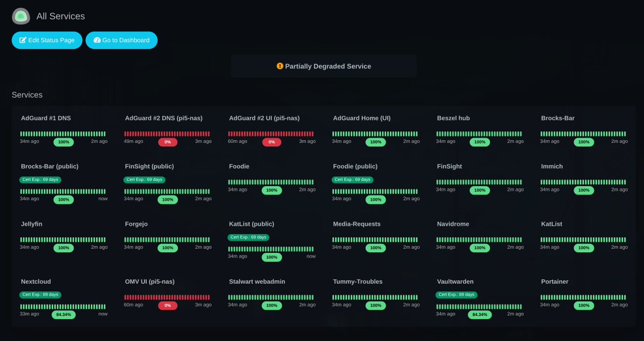This screenshot has width=644, height=341.
Task: Click Cert Exp. 69 days tag on Brocks-Bar (public)
Action: tap(40, 179)
